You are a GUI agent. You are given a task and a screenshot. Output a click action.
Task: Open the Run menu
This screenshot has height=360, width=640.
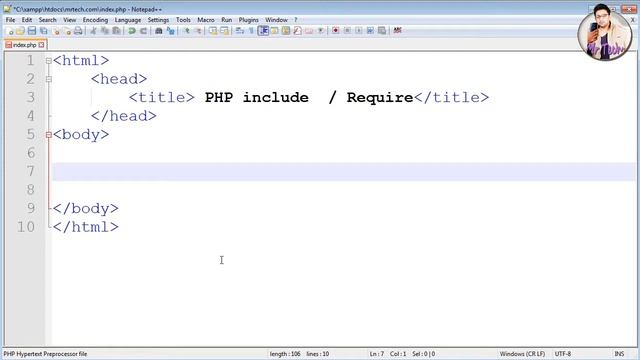tap(227, 20)
